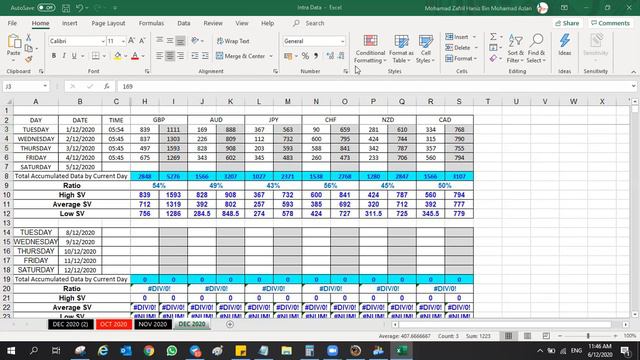Screen dimensions: 640x360
Task: Open Chrome in Windows taskbar
Action: [x=149, y=351]
